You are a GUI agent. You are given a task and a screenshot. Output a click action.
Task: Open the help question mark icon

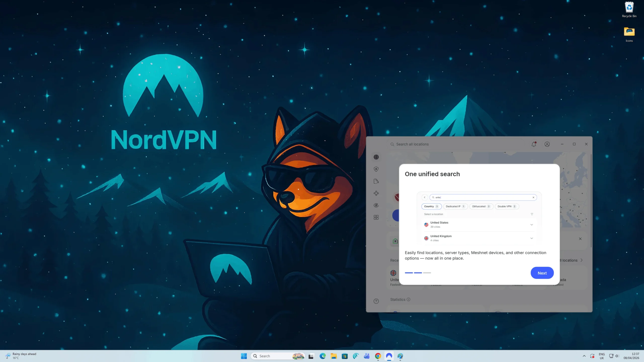click(x=376, y=301)
